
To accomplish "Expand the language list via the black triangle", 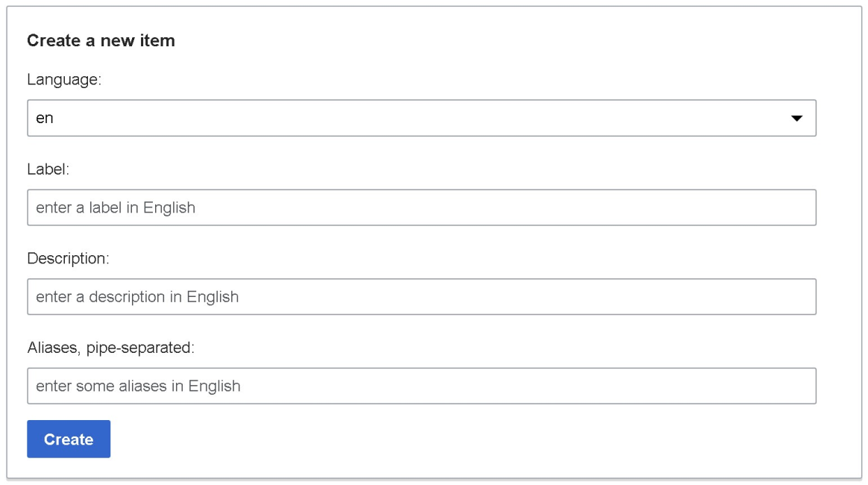I will click(796, 119).
